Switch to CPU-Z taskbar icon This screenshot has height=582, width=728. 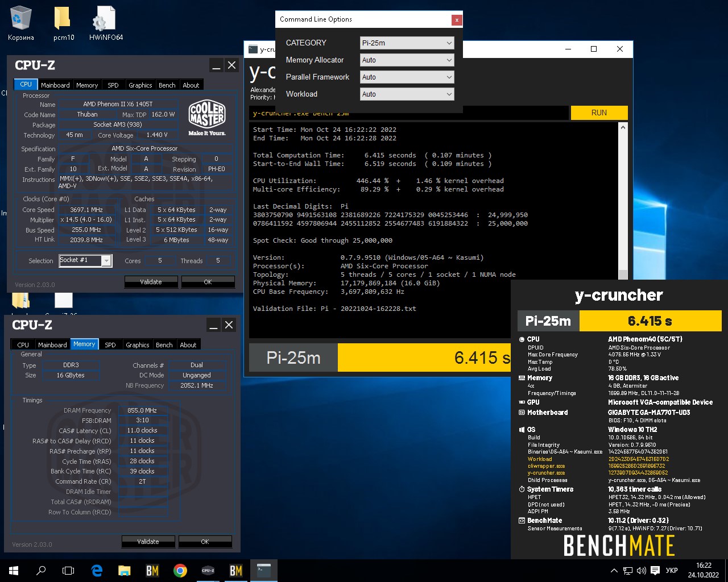coord(208,571)
